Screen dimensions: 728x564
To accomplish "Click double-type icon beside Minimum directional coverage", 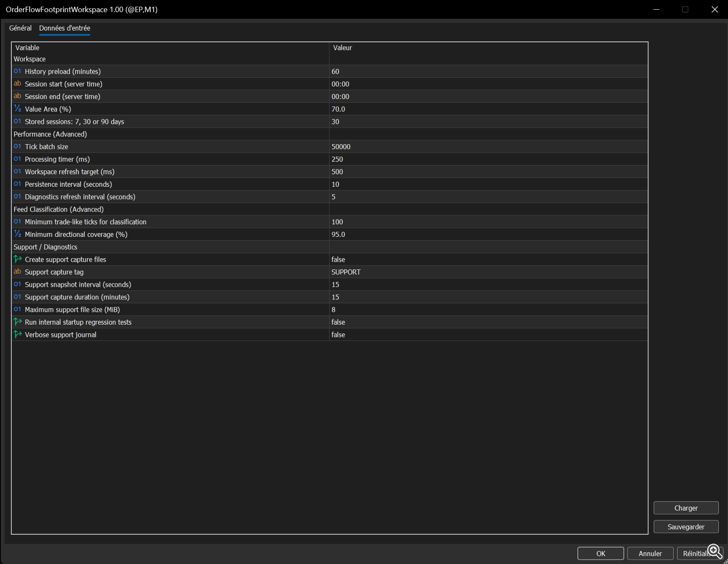I will pos(17,234).
